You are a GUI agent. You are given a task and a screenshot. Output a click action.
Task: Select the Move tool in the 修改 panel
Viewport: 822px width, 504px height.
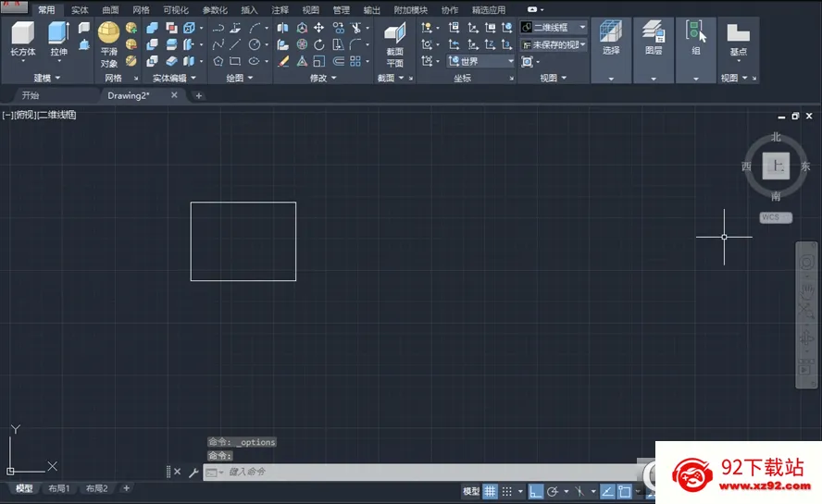318,27
